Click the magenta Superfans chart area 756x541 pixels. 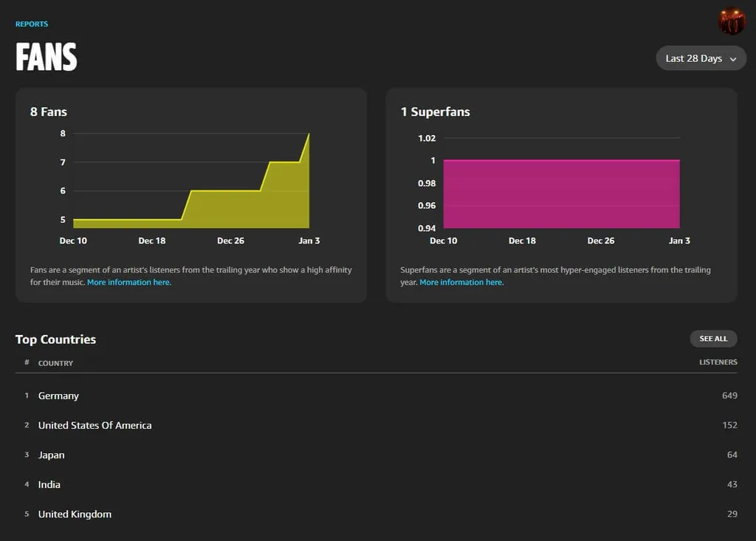coord(561,194)
